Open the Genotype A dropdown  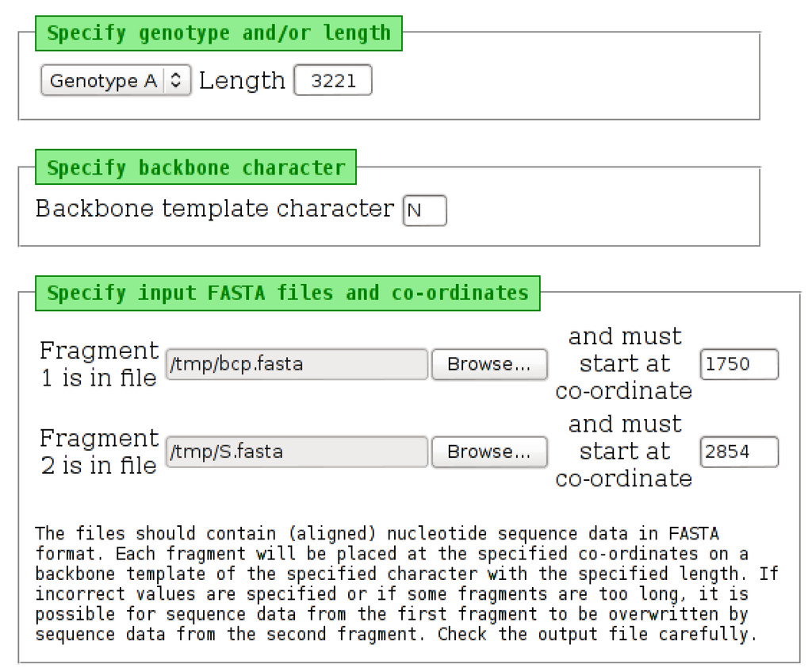(x=103, y=81)
